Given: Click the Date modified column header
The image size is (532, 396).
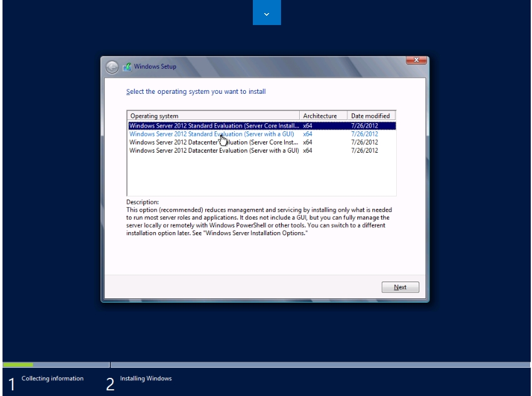Looking at the screenshot, I should (371, 116).
